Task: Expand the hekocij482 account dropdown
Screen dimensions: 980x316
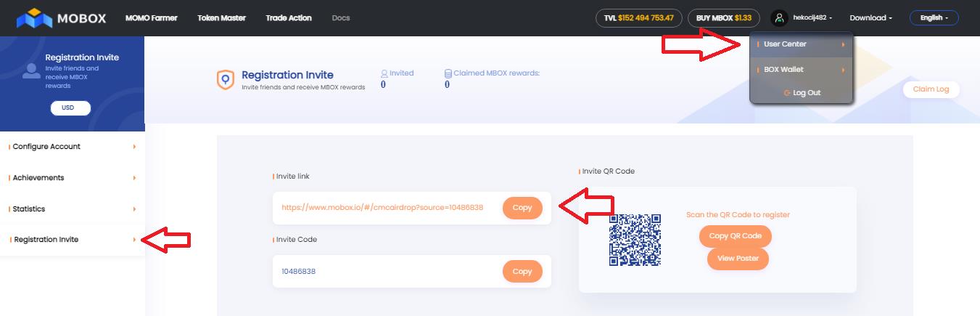Action: (811, 18)
